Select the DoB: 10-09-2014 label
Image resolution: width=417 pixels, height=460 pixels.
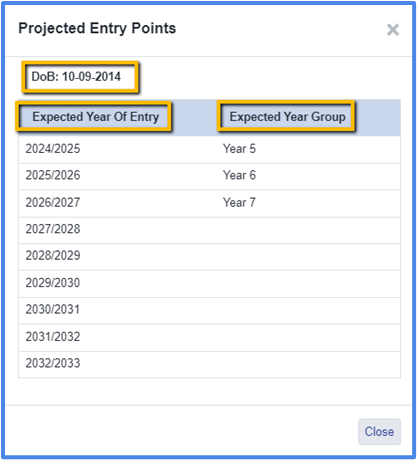click(x=76, y=77)
